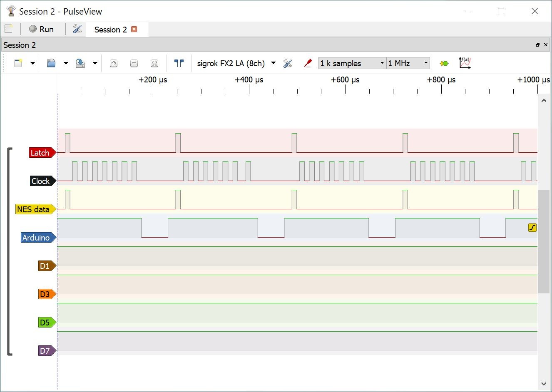This screenshot has width=552, height=392.
Task: Expand the sigrok FX2 LA device dropdown
Action: (x=273, y=63)
